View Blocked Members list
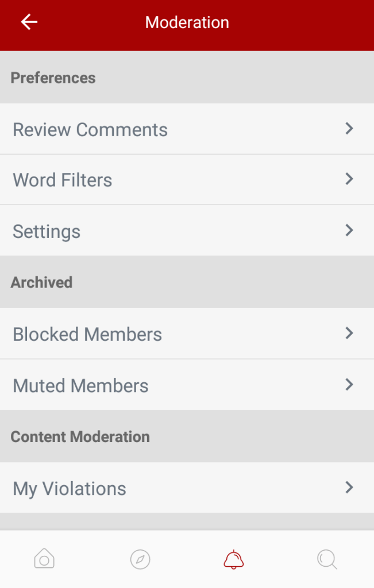The width and height of the screenshot is (374, 588). tap(87, 335)
